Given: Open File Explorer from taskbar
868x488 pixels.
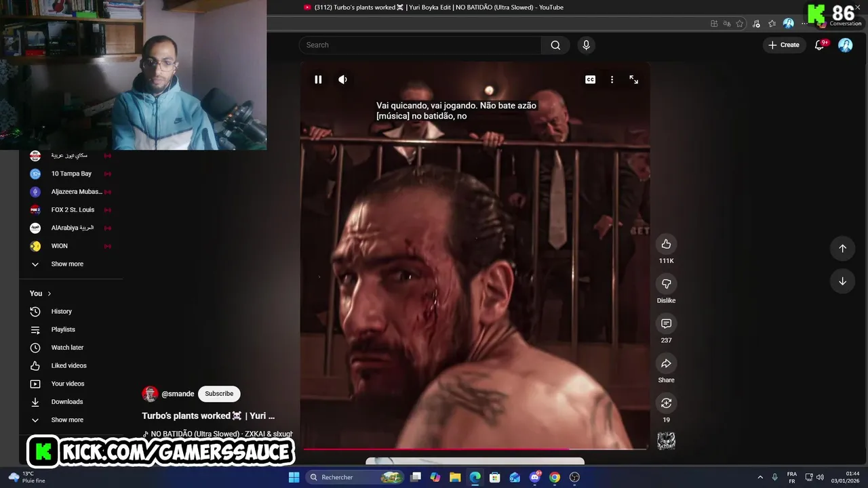Looking at the screenshot, I should click(x=455, y=477).
